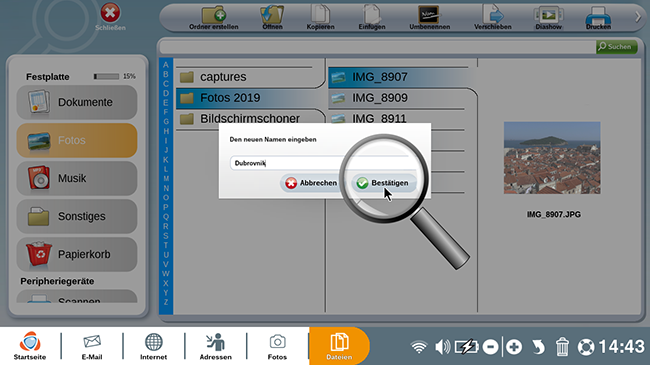Viewport: 650px width, 365px height.
Task: Open the Internet tab in bottom bar
Action: point(153,346)
